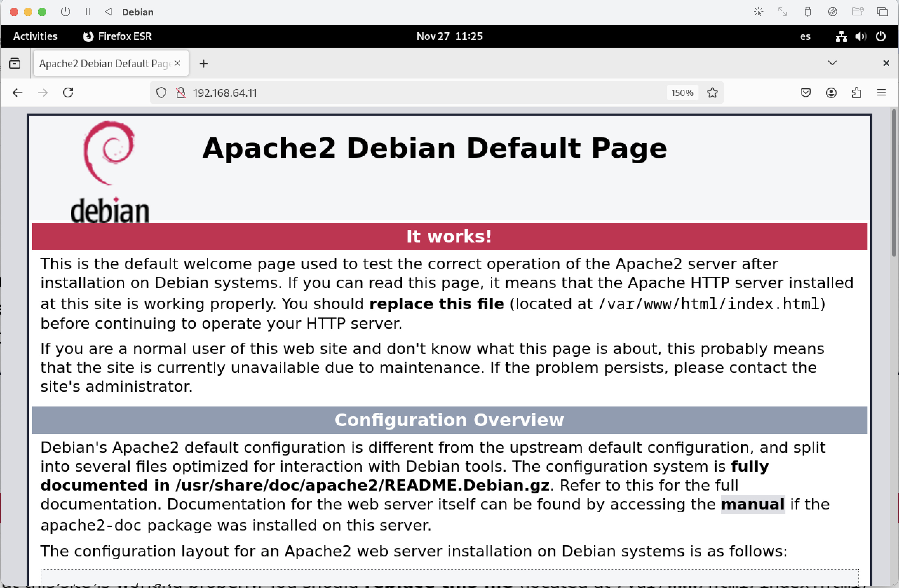Click the Debian swirl logo image
The width and height of the screenshot is (899, 588).
click(x=110, y=172)
